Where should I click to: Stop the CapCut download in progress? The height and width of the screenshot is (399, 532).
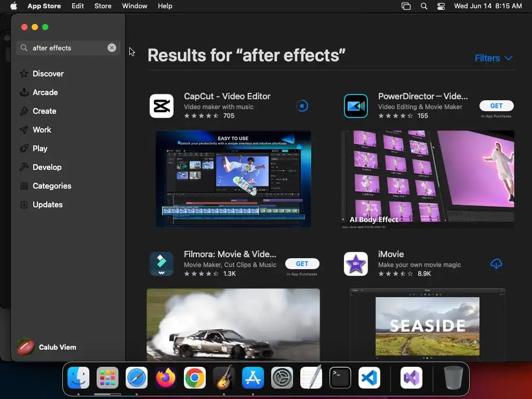[302, 106]
